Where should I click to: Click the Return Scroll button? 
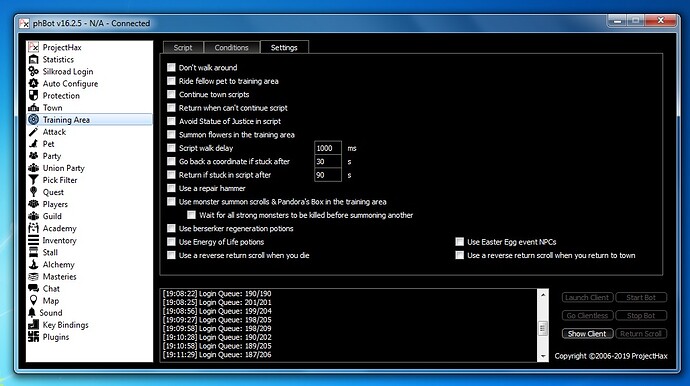point(641,334)
